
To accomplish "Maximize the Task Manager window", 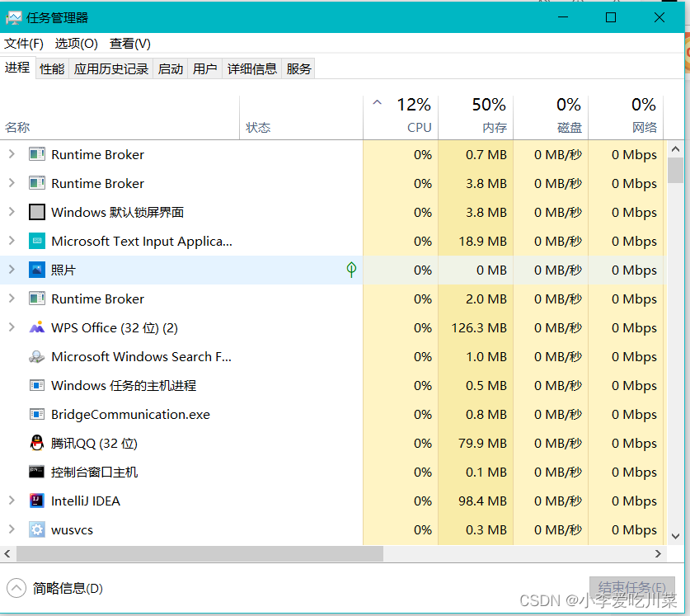I will point(611,17).
